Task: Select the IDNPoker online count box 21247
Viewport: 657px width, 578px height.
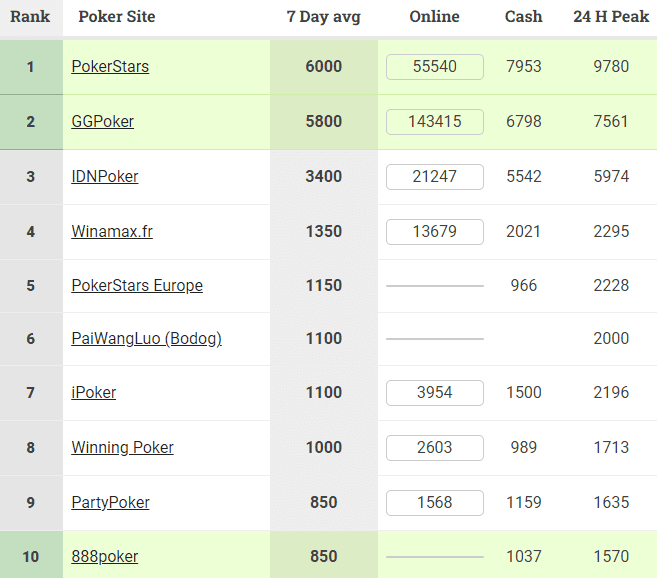Action: [x=435, y=176]
